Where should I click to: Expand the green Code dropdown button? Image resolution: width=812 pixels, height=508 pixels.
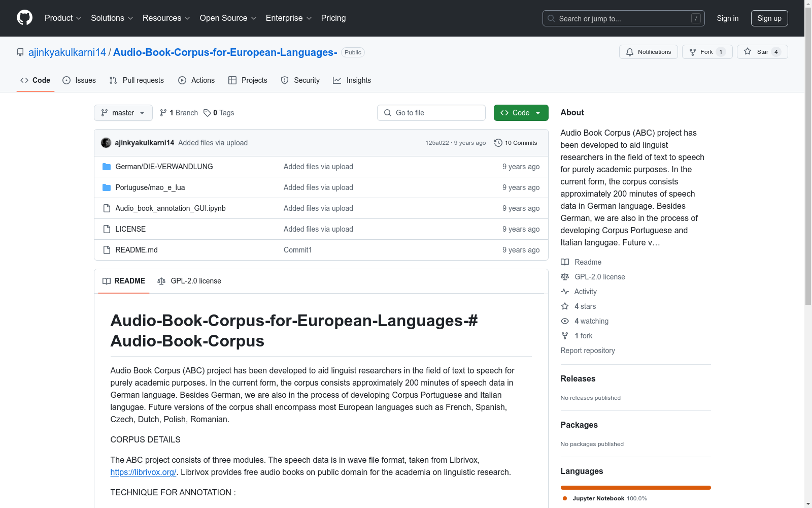coord(521,113)
